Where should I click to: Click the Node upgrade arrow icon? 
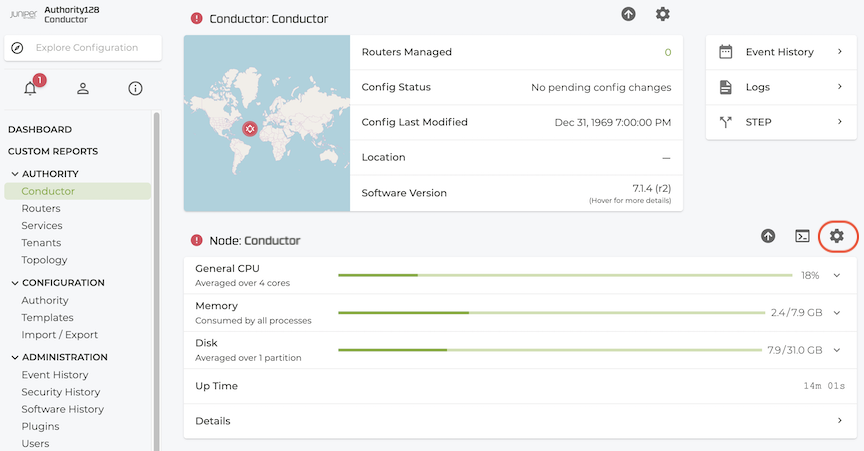tap(768, 236)
